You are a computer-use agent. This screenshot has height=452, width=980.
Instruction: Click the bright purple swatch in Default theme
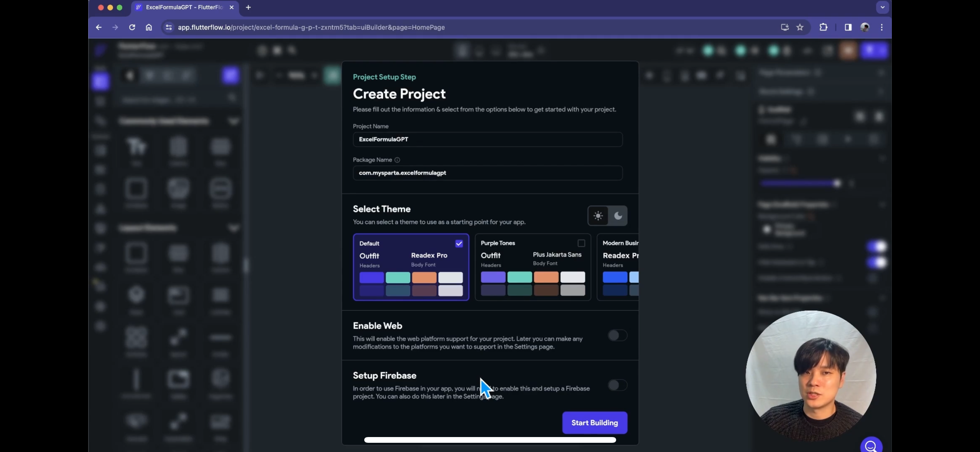(x=372, y=277)
